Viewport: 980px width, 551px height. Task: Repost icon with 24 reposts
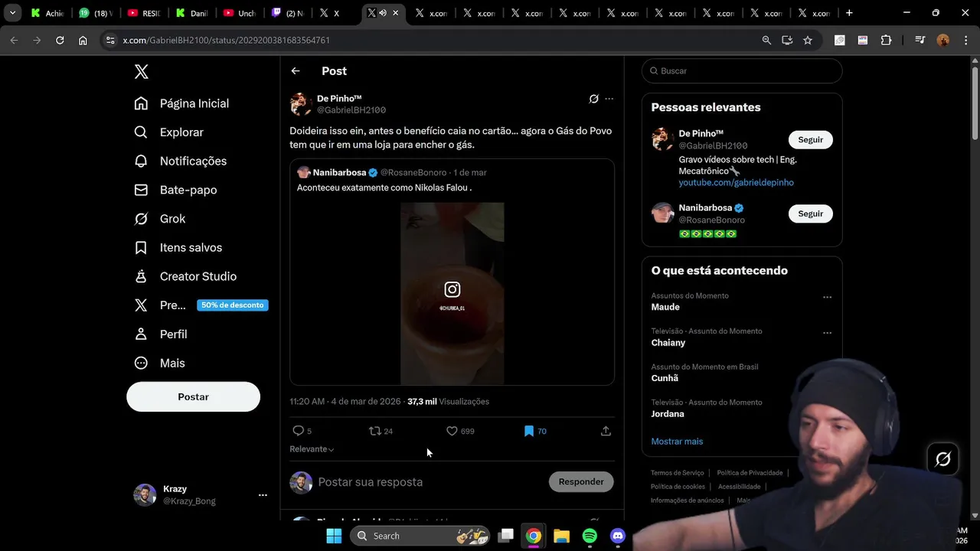pos(374,431)
